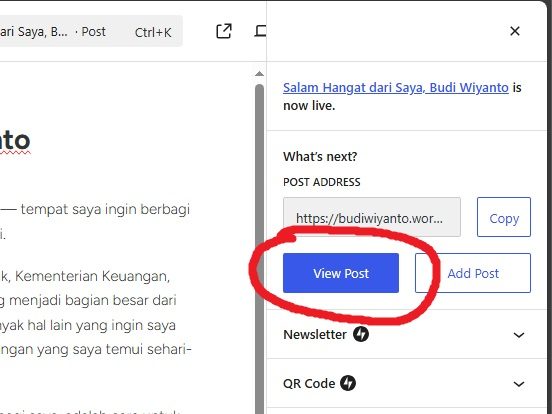Click the Add Post button
Screen dimensions: 552x414
tap(473, 273)
